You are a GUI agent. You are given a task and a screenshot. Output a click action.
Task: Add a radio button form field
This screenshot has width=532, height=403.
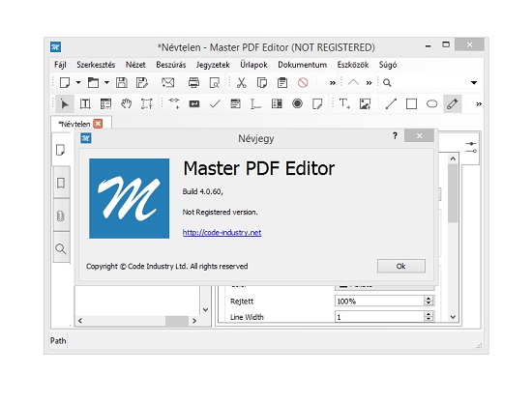(297, 103)
